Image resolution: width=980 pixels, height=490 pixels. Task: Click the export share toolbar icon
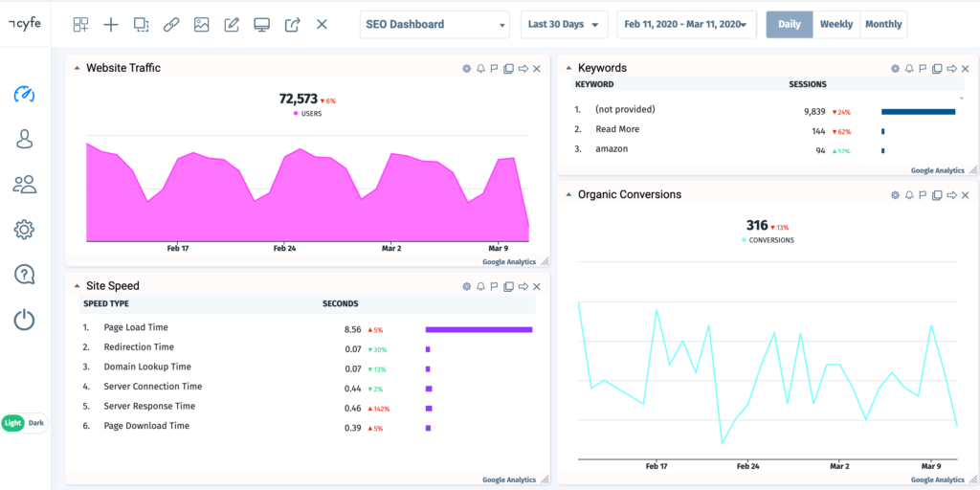pyautogui.click(x=292, y=24)
